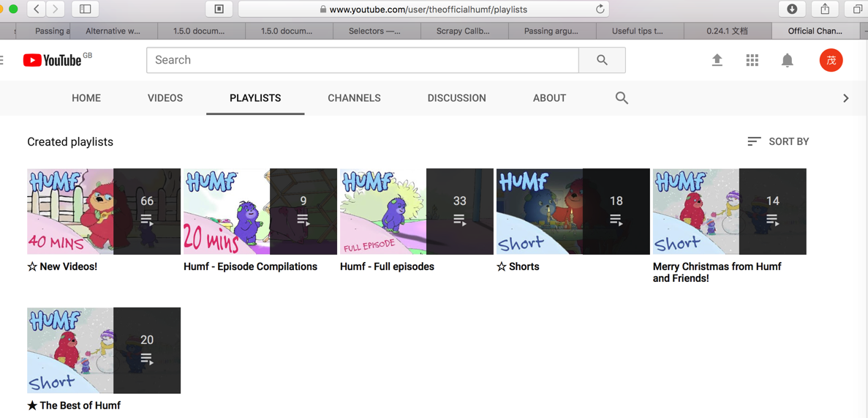Screen dimensions: 868x418
Task: Click the candle-lit Shorts playlist thumbnail
Action: pos(573,212)
